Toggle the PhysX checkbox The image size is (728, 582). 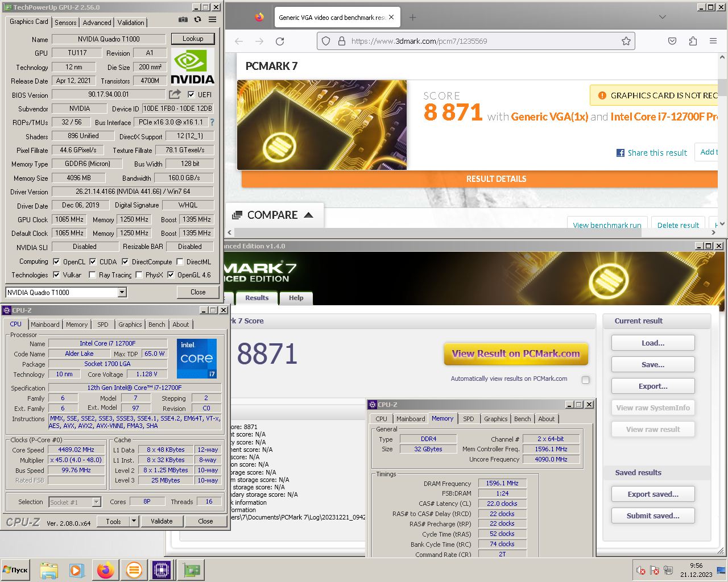(x=139, y=275)
